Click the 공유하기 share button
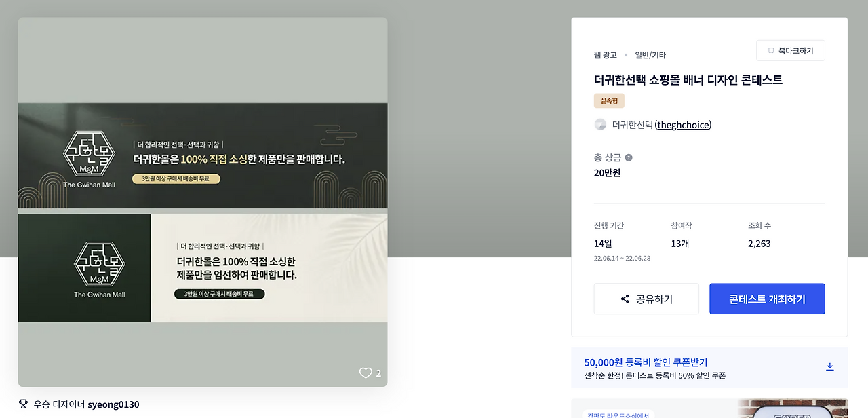 tap(646, 299)
